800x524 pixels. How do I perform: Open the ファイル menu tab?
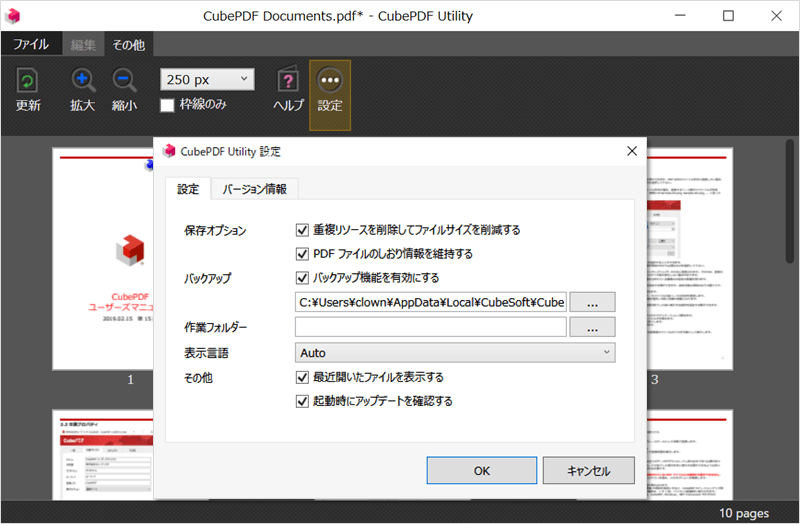pos(31,44)
